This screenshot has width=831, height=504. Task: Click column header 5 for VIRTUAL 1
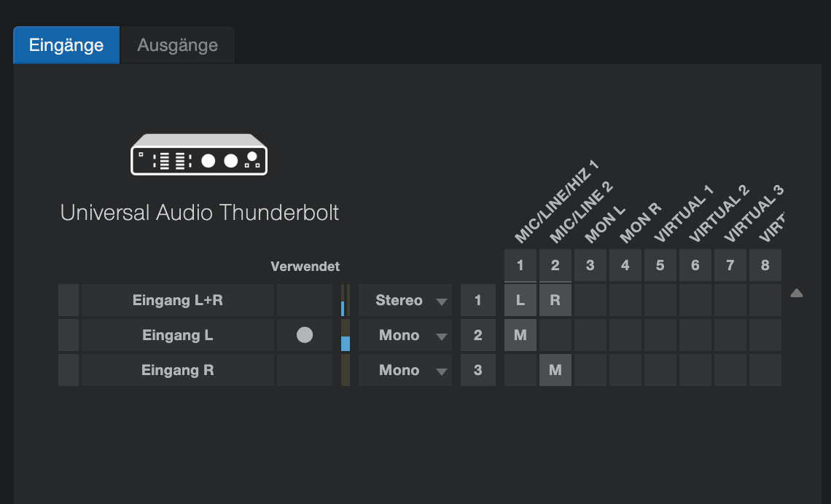click(660, 265)
